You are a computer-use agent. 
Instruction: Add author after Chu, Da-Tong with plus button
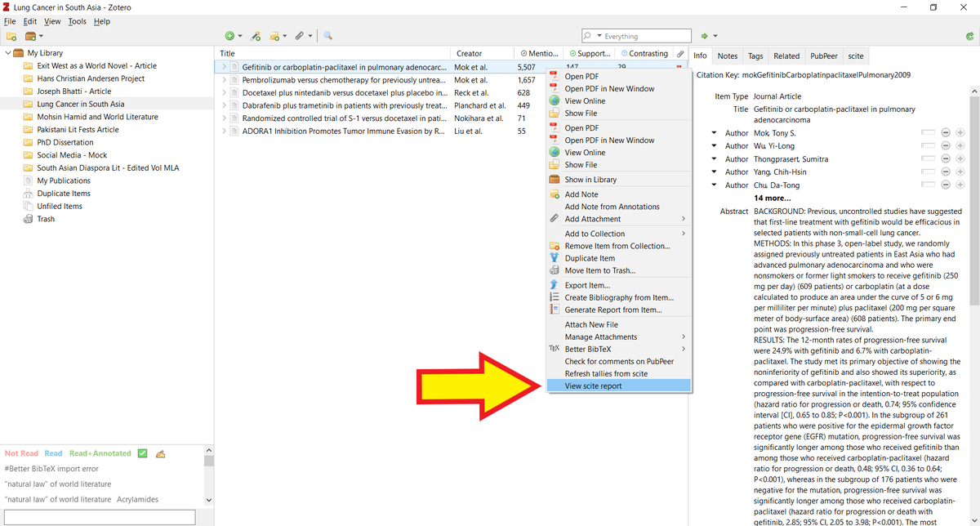(x=960, y=185)
